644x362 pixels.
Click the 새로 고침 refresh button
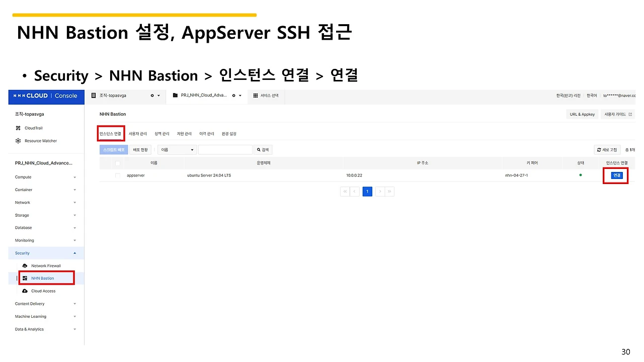point(607,150)
